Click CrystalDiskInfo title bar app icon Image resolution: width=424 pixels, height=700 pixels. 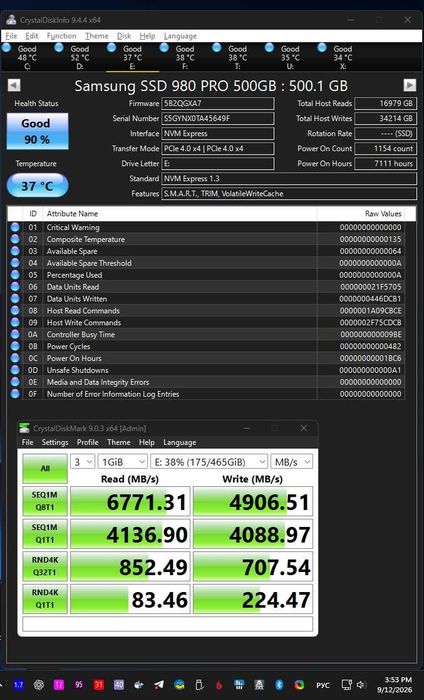[x=11, y=20]
